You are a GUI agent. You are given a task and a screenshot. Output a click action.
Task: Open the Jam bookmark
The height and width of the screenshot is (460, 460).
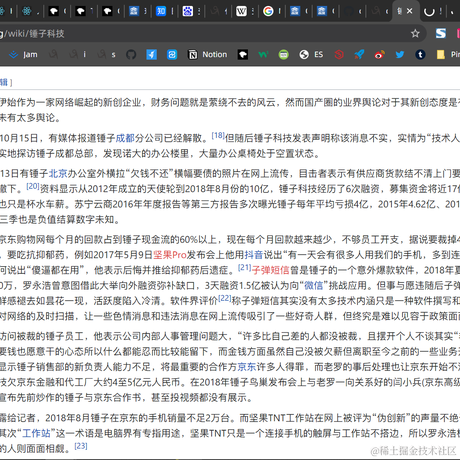tap(23, 54)
